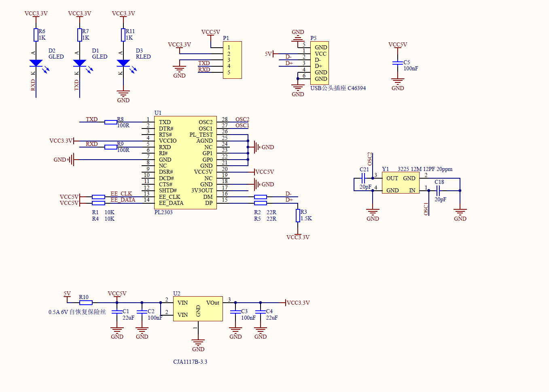Click the TXD net label left of R8
549x392 pixels.
[x=92, y=119]
